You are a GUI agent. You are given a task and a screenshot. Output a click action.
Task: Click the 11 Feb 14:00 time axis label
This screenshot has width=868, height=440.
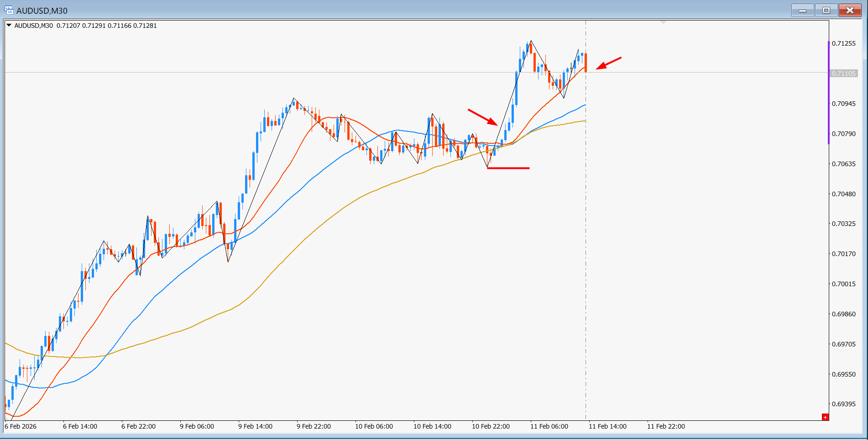(x=607, y=426)
